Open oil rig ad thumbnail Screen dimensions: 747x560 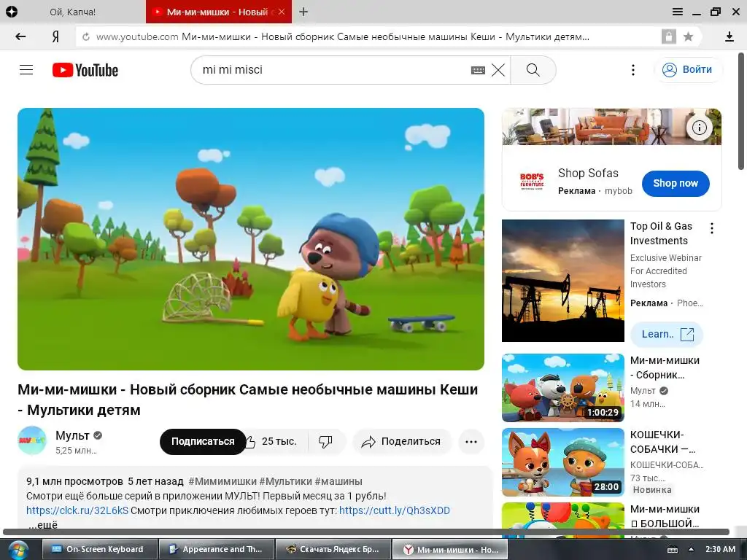[562, 281]
